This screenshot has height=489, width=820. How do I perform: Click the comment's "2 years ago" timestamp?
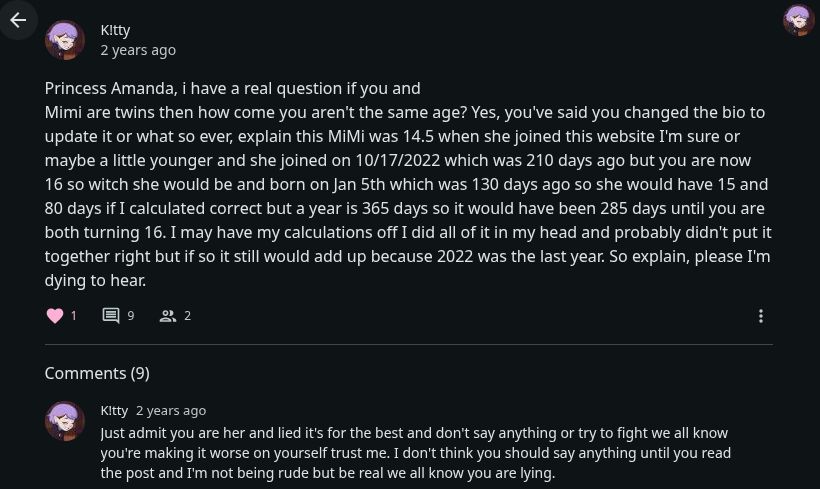coord(171,410)
